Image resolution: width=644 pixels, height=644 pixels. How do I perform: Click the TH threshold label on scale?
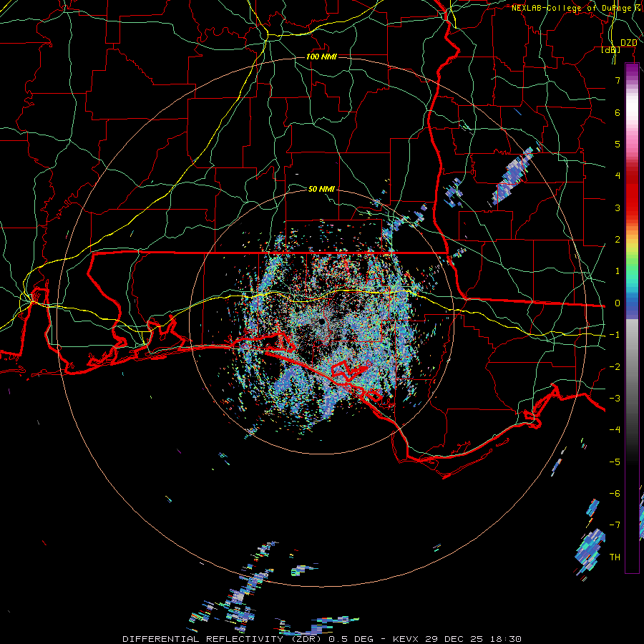[x=615, y=557]
